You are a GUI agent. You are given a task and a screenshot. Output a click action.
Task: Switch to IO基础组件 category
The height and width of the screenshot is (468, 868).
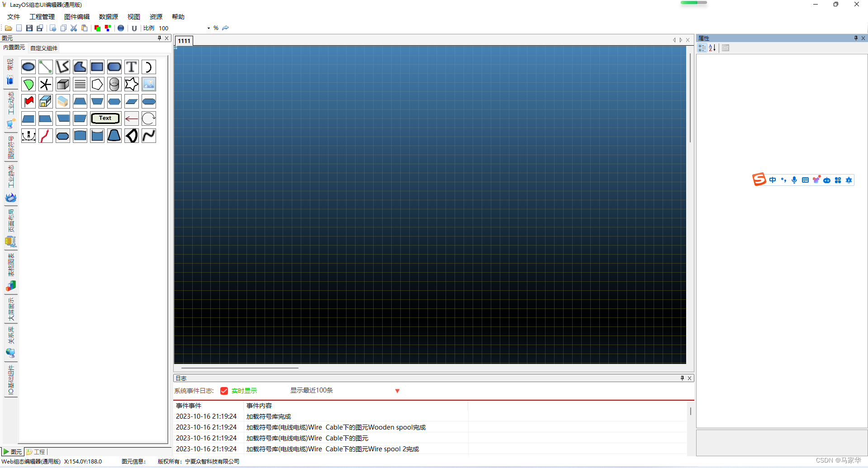click(10, 381)
